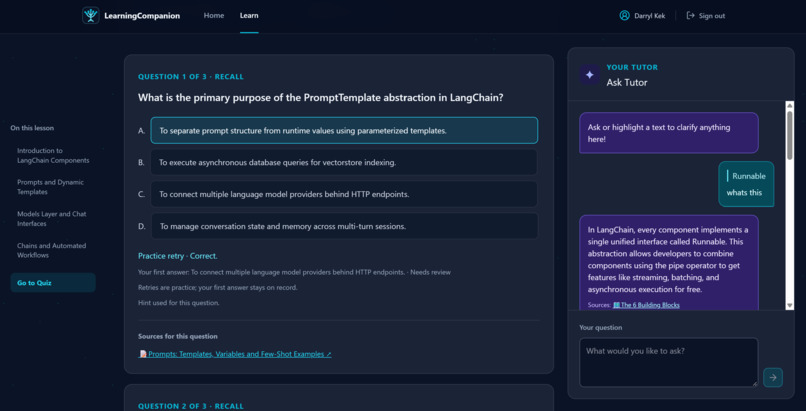Click the PromptTemplate question heading

point(321,98)
